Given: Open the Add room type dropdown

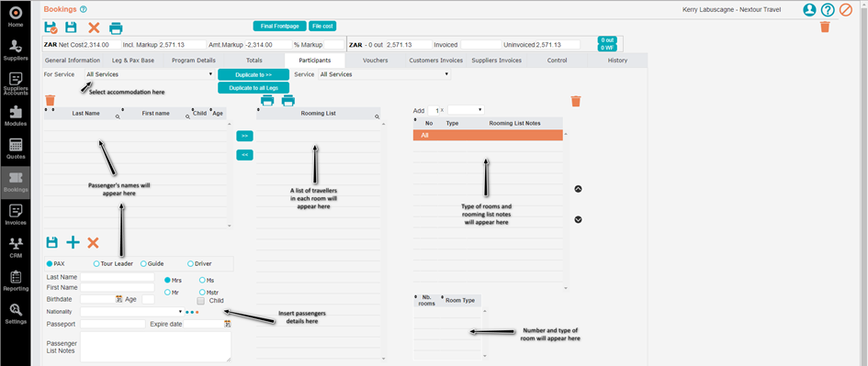Looking at the screenshot, I should [466, 110].
